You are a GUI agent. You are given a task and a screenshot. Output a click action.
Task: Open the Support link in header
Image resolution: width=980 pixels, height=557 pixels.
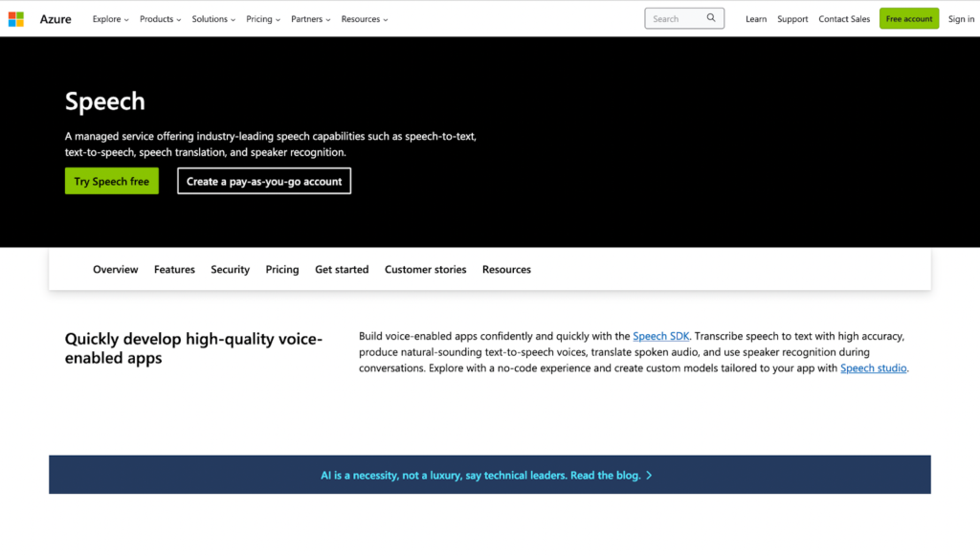point(792,19)
